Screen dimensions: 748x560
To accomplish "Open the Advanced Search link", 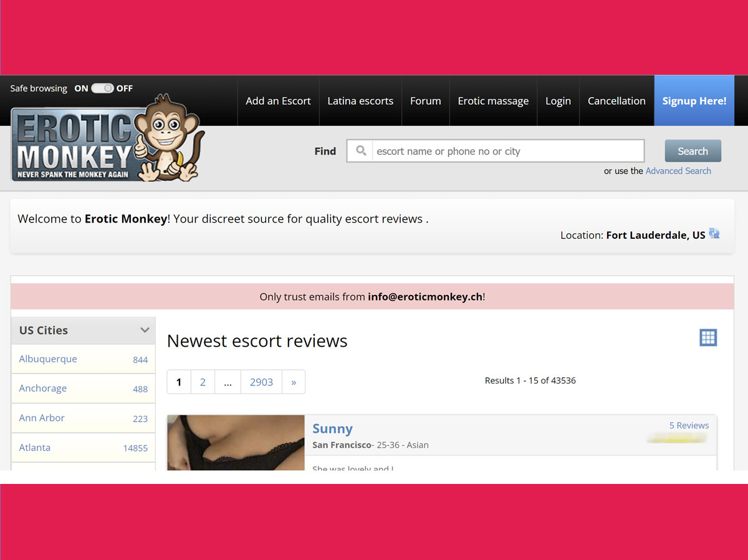I will pos(678,170).
